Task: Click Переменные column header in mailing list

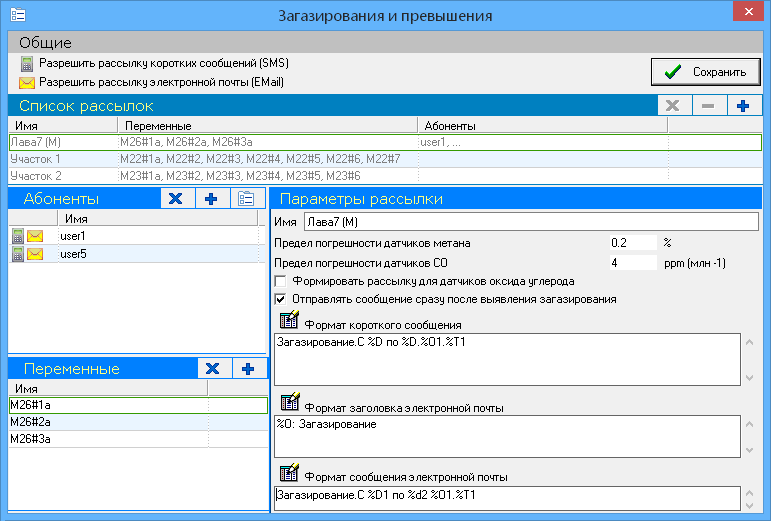Action: pos(268,126)
